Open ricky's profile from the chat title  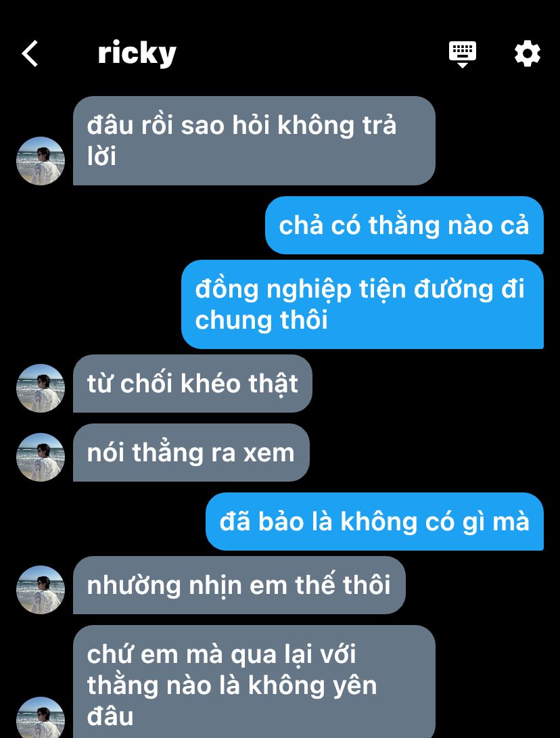(x=137, y=53)
